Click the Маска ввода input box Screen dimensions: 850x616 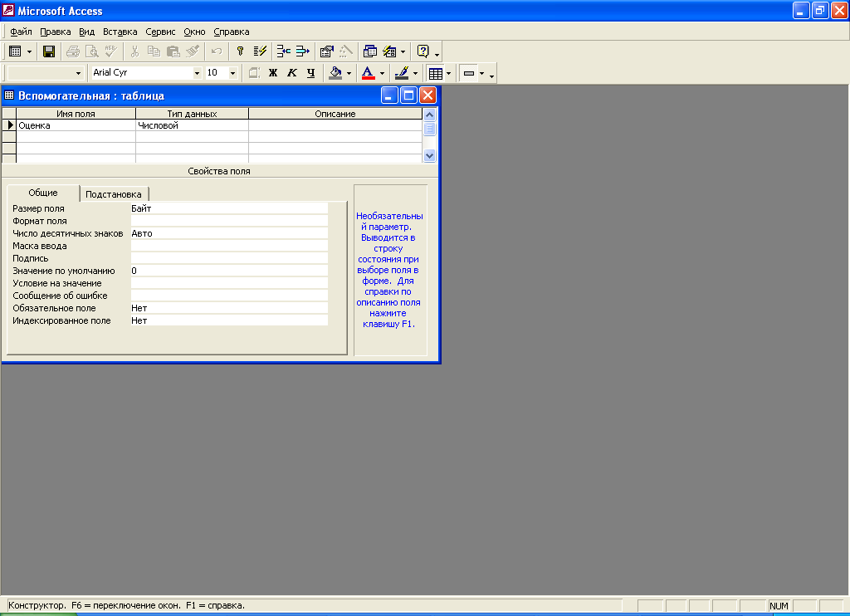tap(229, 246)
